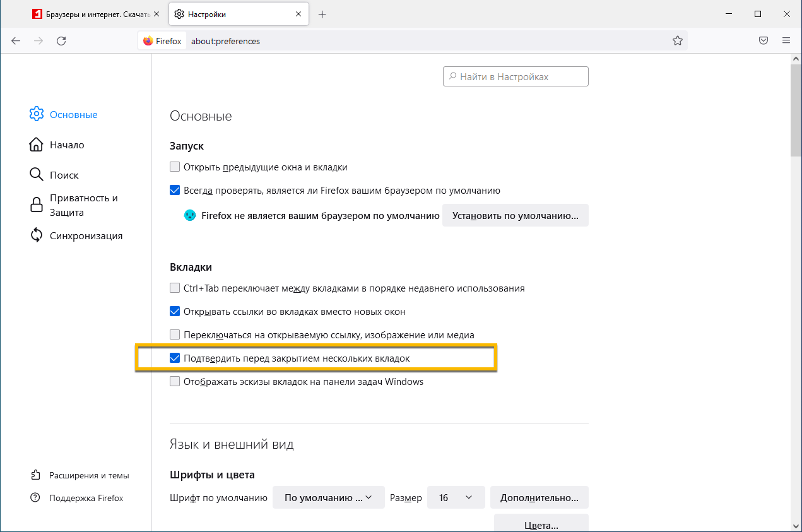Viewport: 802px width, 532px height.
Task: Enable Ctrl+Tab recent-use tab switching
Action: click(x=175, y=288)
